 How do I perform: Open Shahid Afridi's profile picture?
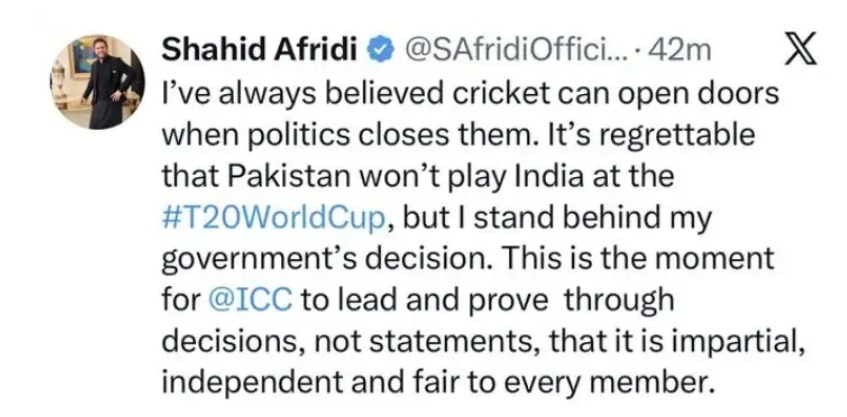click(x=98, y=82)
